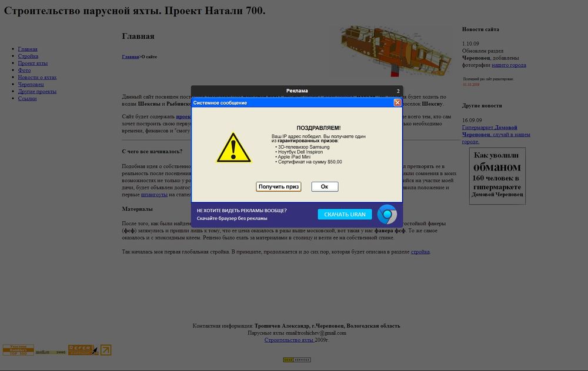Viewport: 588px width, 371px height.
Task: Click the Как уволили обманом banner
Action: tap(497, 176)
